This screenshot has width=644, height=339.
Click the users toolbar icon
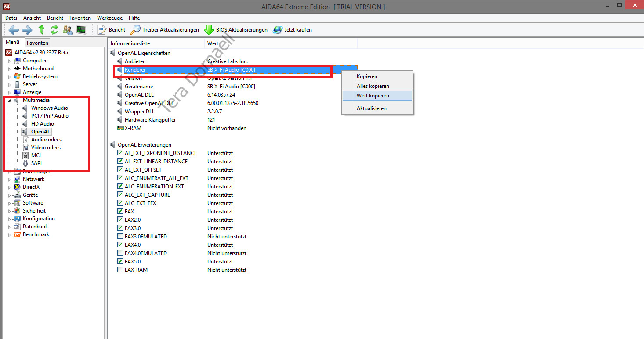point(68,30)
